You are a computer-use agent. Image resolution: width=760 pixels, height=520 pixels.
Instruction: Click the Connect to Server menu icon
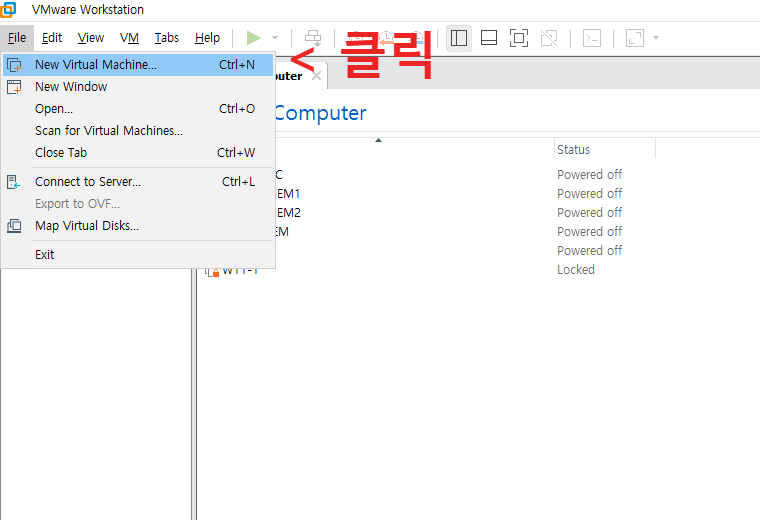(x=14, y=182)
